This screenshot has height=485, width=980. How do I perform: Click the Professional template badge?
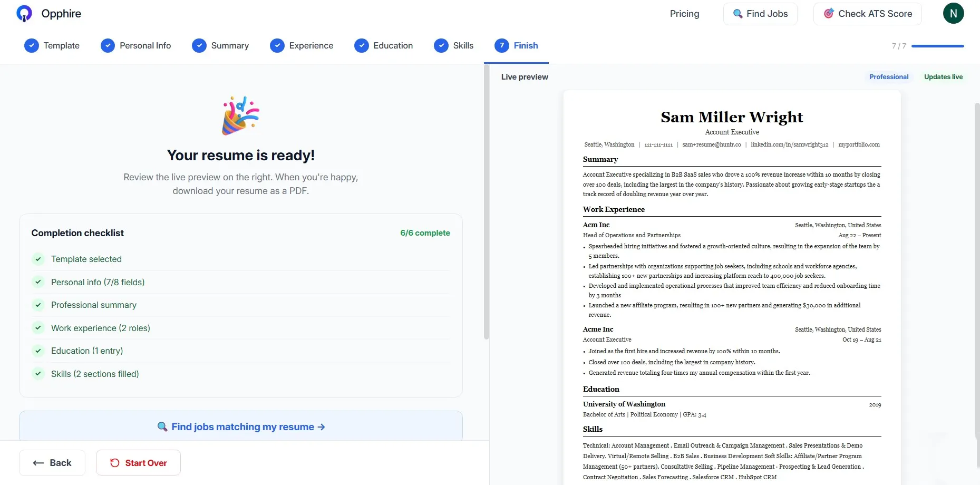click(x=889, y=77)
